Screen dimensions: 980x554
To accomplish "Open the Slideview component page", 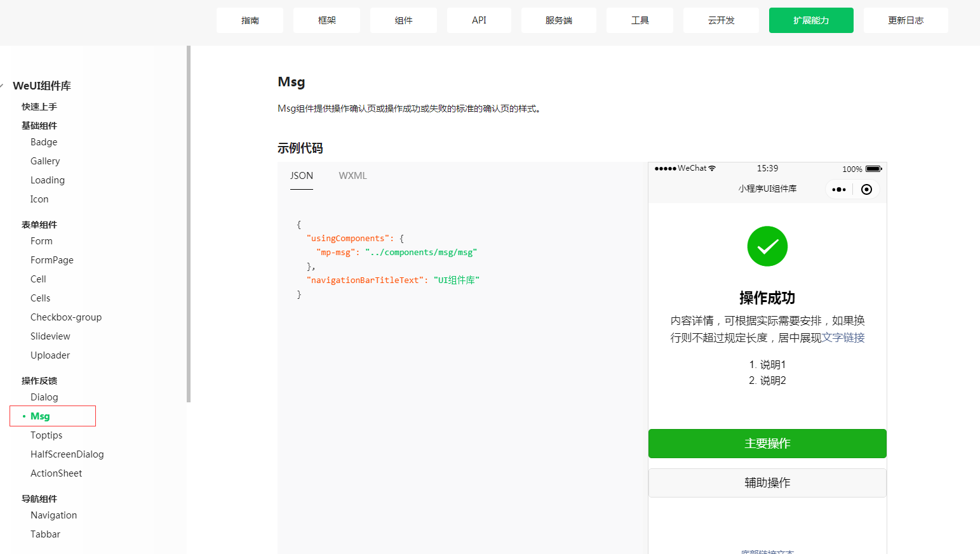I will click(50, 336).
